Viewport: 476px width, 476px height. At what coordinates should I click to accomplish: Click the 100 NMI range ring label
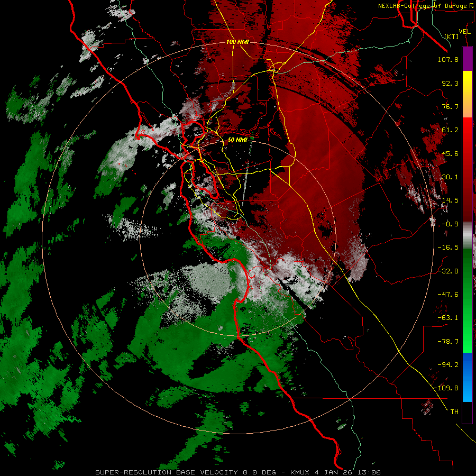tap(237, 42)
